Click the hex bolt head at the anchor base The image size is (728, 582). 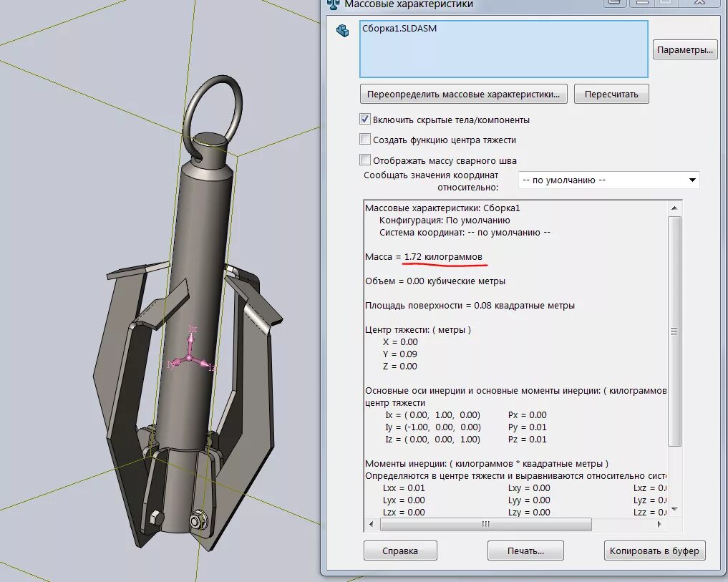click(155, 517)
